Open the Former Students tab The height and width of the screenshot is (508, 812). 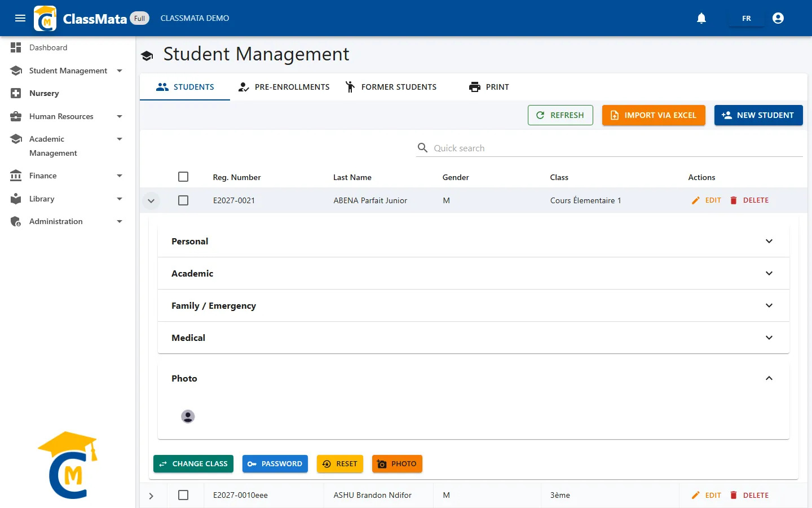[391, 87]
